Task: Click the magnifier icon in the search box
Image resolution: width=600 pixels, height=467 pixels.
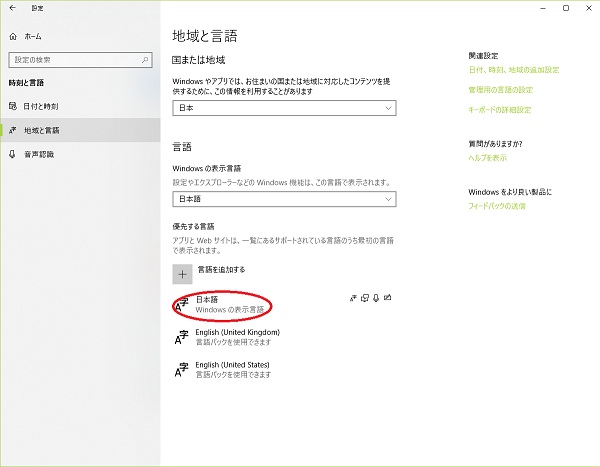Action: point(145,60)
